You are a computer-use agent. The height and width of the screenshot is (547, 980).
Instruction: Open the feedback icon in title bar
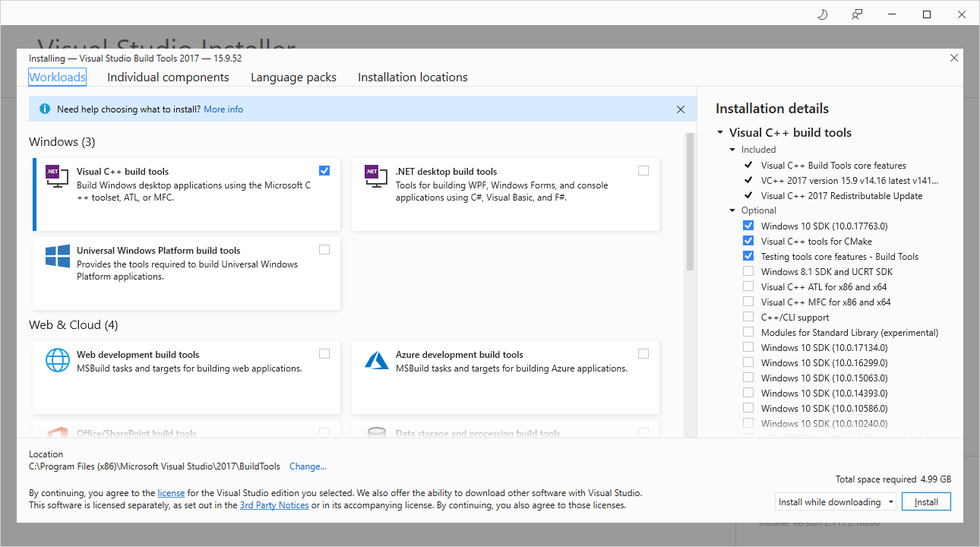point(858,14)
